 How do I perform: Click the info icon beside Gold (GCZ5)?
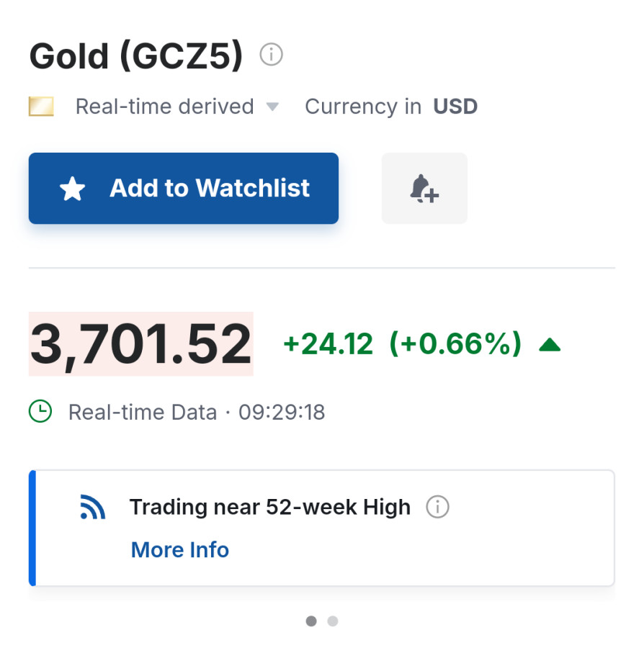point(272,55)
